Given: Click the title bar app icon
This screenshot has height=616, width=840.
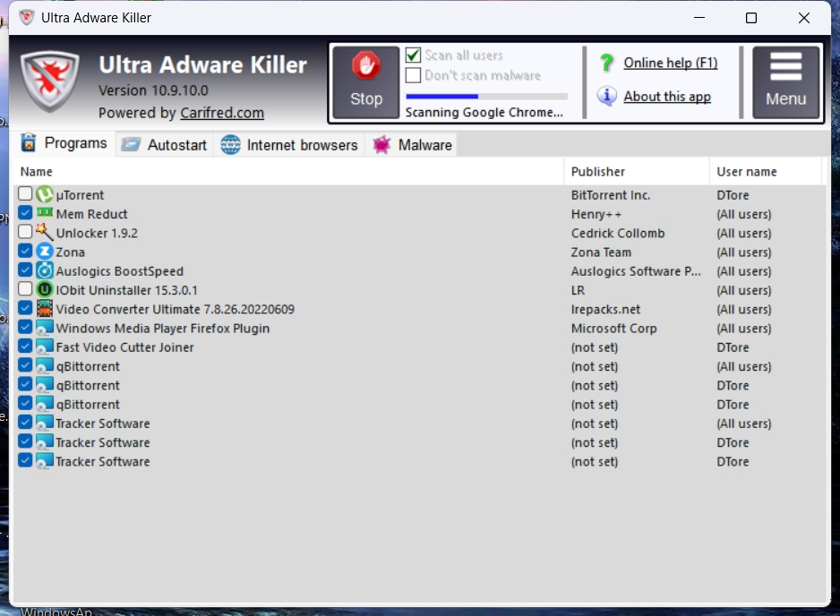Looking at the screenshot, I should click(x=26, y=18).
